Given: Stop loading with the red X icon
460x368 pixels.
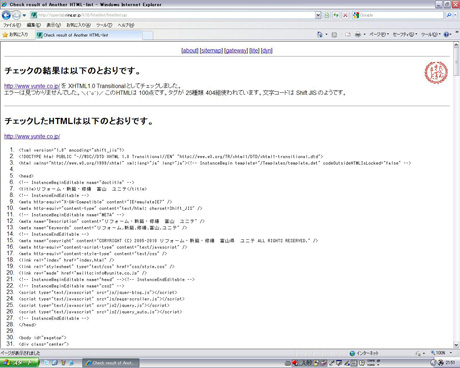Looking at the screenshot, I should click(345, 15).
